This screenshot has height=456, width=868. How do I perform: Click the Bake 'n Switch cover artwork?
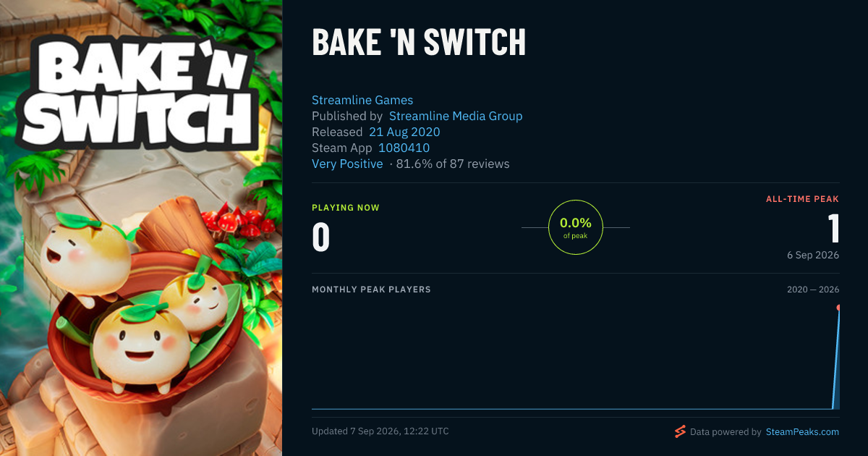click(x=141, y=228)
